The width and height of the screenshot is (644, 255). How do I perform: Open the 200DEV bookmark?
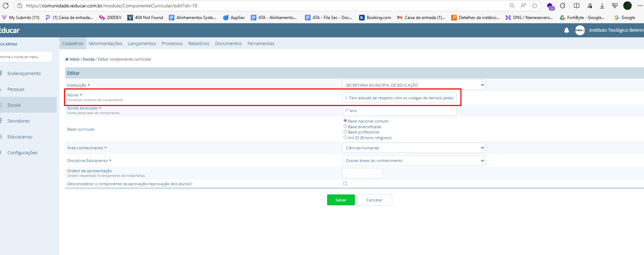110,18
